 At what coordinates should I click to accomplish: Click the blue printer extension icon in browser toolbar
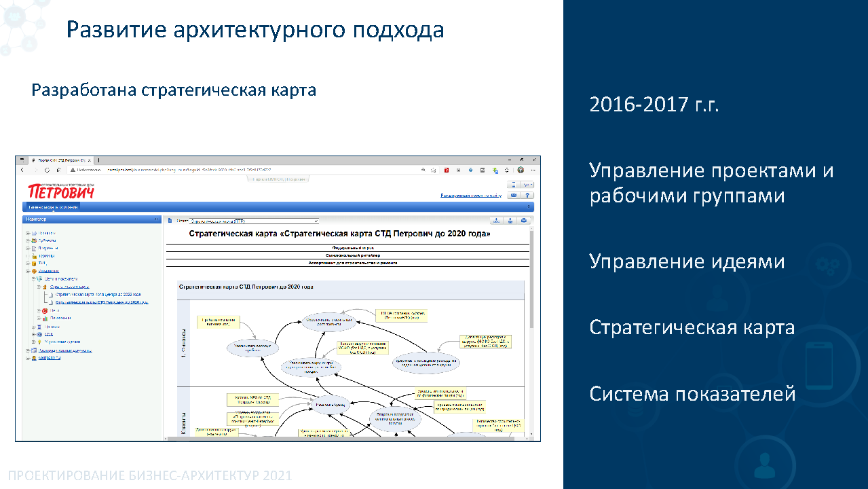[x=470, y=170]
